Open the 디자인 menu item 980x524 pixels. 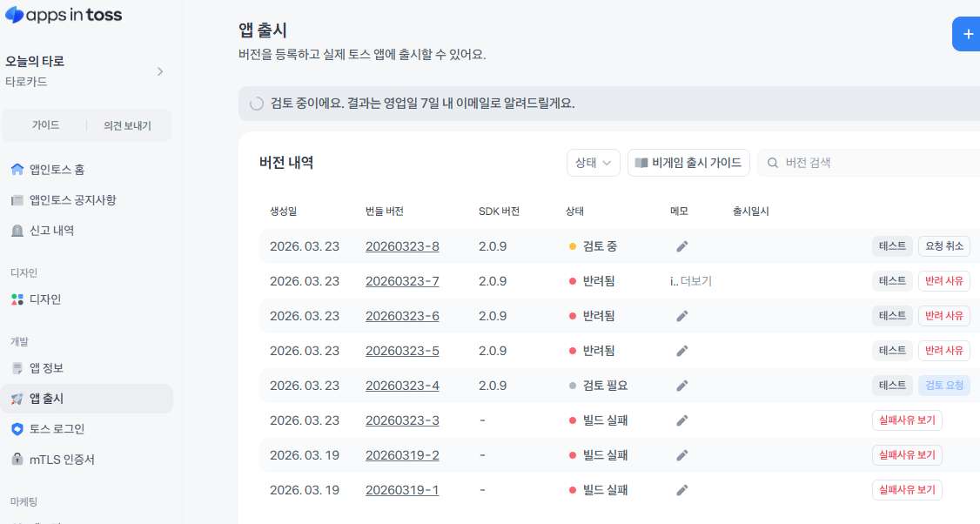(45, 299)
